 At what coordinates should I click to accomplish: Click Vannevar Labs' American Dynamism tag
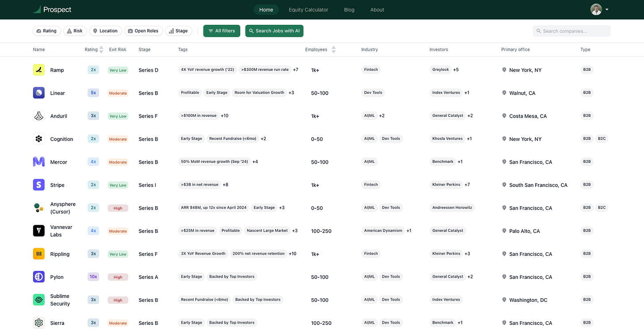tap(383, 231)
